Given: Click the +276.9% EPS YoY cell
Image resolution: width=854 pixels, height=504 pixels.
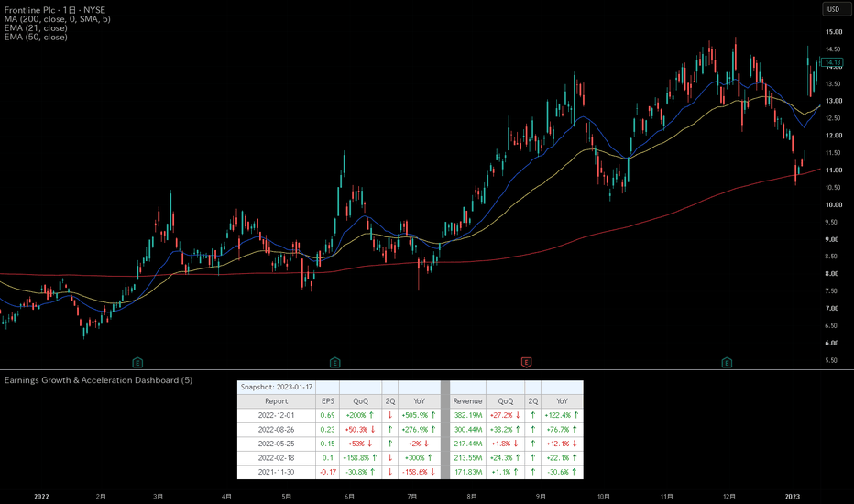Looking at the screenshot, I should [419, 430].
